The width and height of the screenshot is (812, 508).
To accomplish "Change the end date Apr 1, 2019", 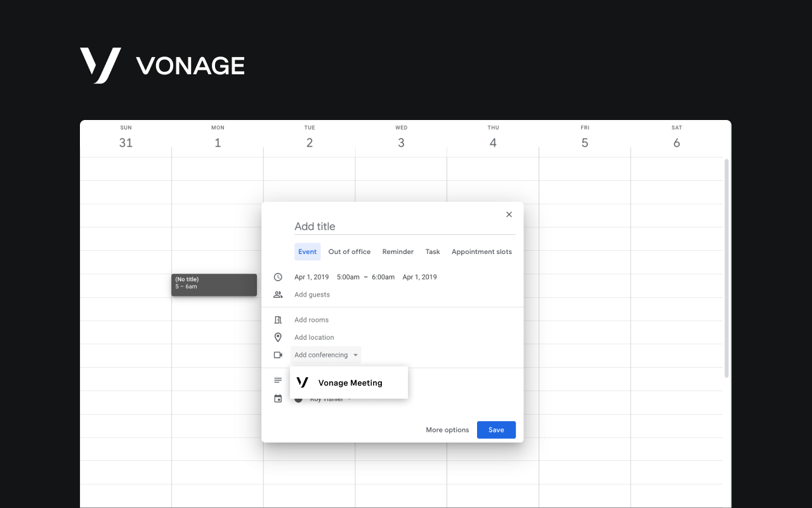I will click(419, 277).
